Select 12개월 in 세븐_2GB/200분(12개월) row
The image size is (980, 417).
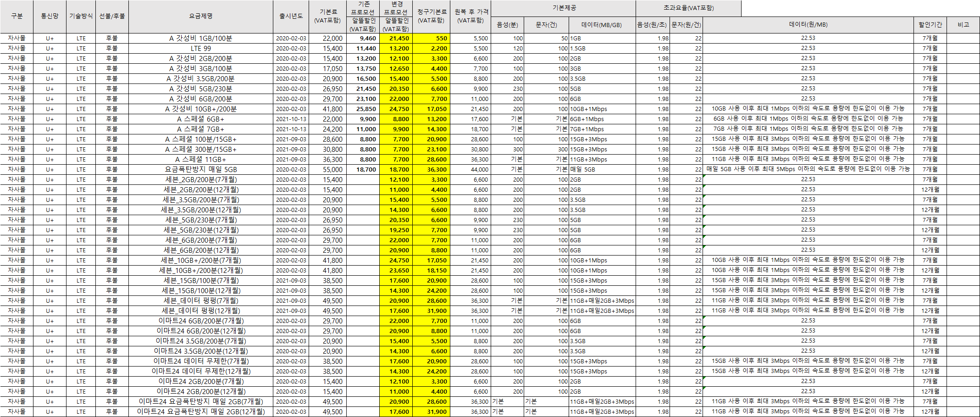click(930, 190)
